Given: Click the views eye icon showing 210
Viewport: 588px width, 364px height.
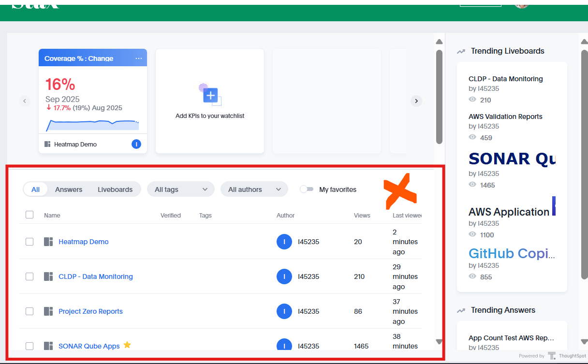Looking at the screenshot, I should pos(472,100).
